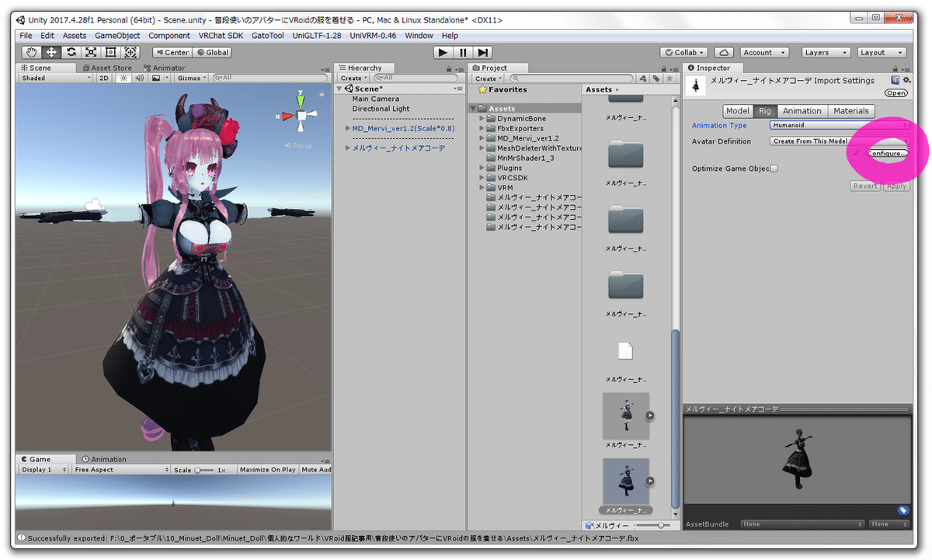
Task: Toggle Mute Audio in Game view
Action: (x=315, y=470)
